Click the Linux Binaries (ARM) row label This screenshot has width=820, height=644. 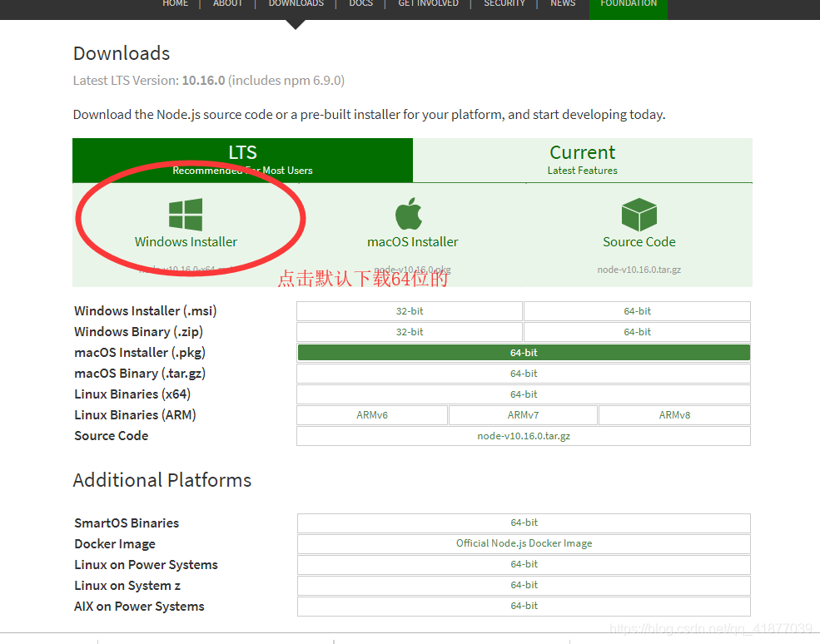(135, 415)
